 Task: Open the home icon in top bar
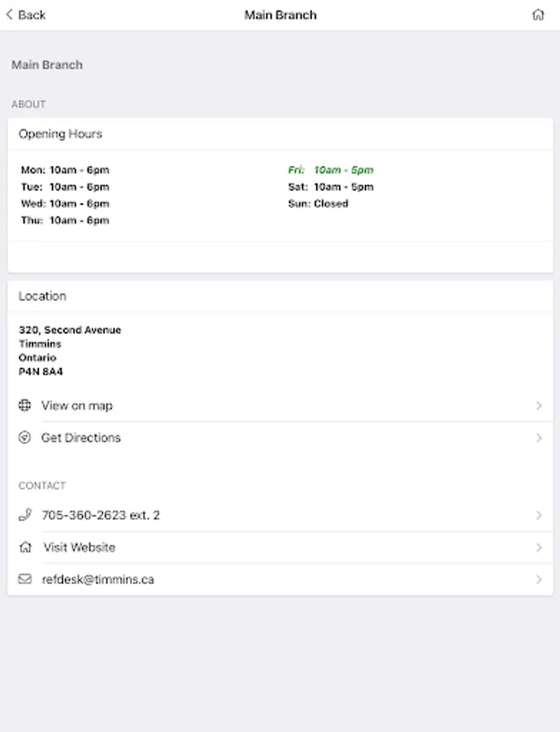pos(538,15)
